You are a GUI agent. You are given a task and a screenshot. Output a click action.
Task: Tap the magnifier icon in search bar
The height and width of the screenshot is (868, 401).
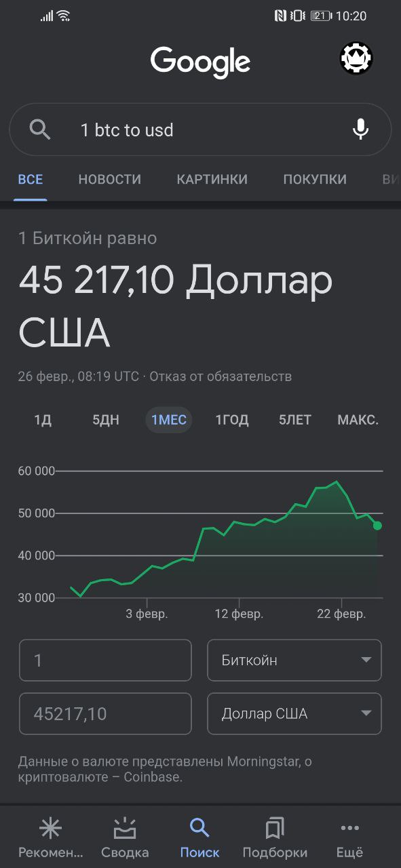(40, 130)
